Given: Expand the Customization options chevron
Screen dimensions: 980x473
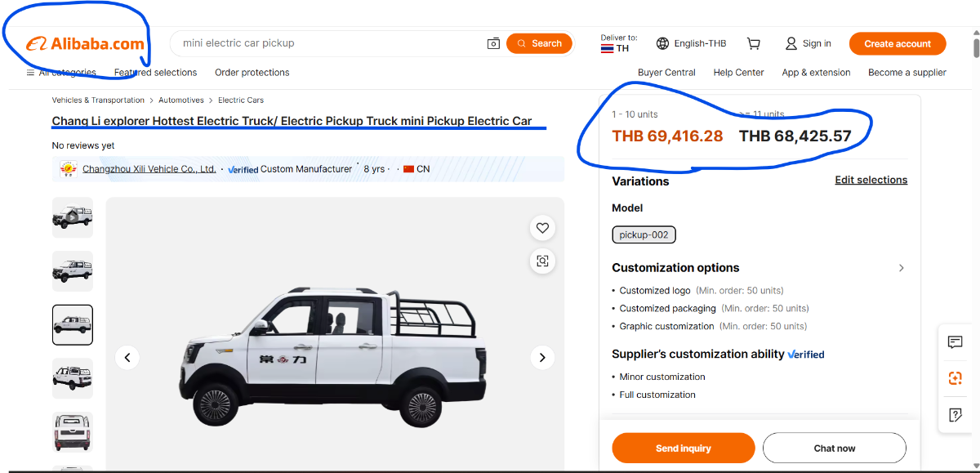Looking at the screenshot, I should [x=902, y=268].
